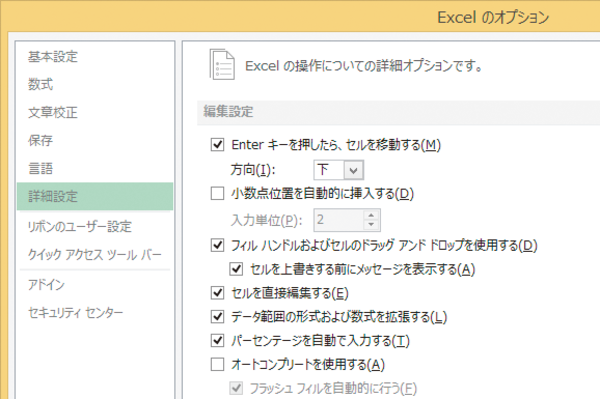The width and height of the screenshot is (600, 399).
Task: Open the 保存 options page
Action: [41, 140]
